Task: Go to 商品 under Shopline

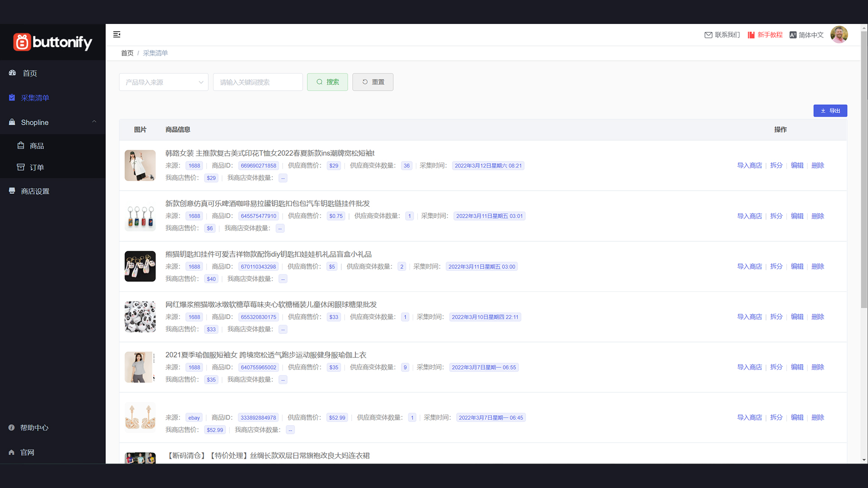Action: (37, 146)
